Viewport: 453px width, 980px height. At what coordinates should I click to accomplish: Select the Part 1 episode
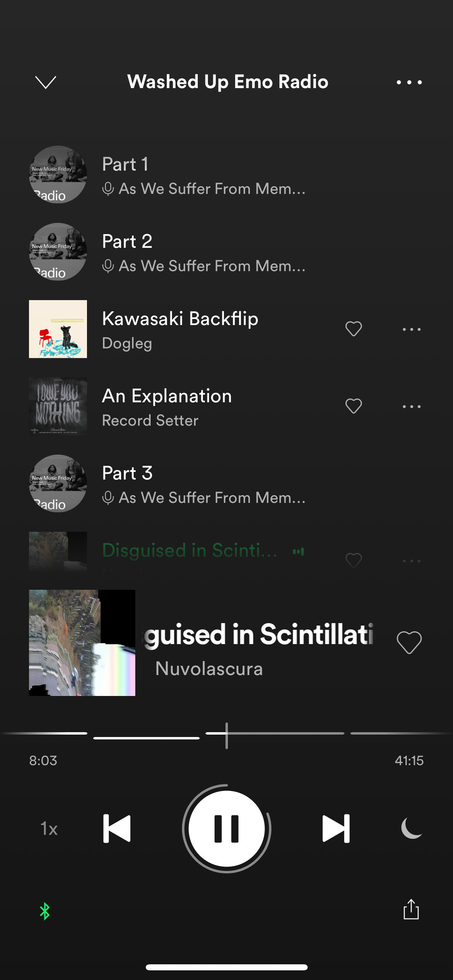[x=226, y=175]
